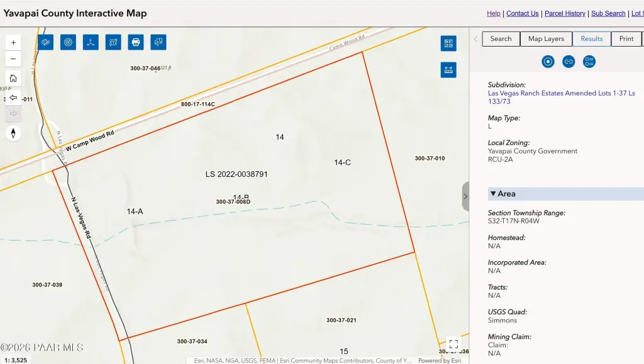Open the measure ruler tool
This screenshot has width=644, height=364.
pyautogui.click(x=448, y=70)
